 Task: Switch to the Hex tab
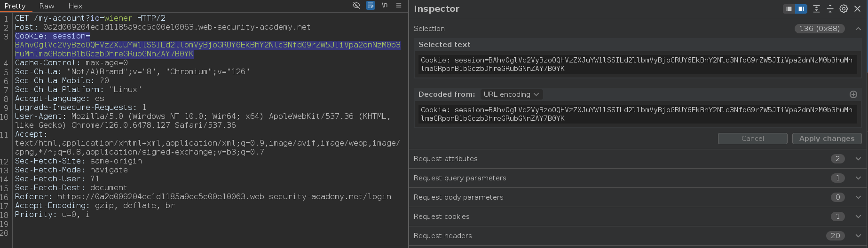click(x=75, y=6)
